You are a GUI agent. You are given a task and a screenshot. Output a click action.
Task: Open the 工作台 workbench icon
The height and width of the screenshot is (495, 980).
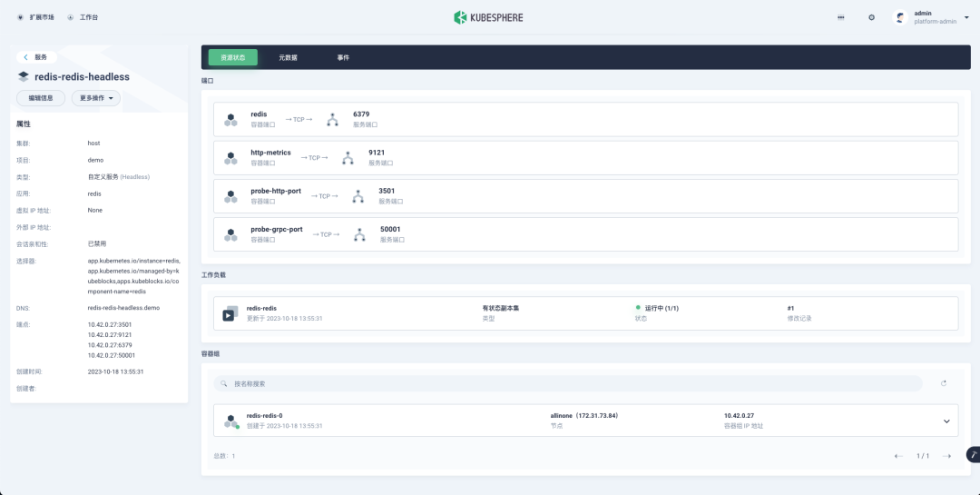click(70, 17)
